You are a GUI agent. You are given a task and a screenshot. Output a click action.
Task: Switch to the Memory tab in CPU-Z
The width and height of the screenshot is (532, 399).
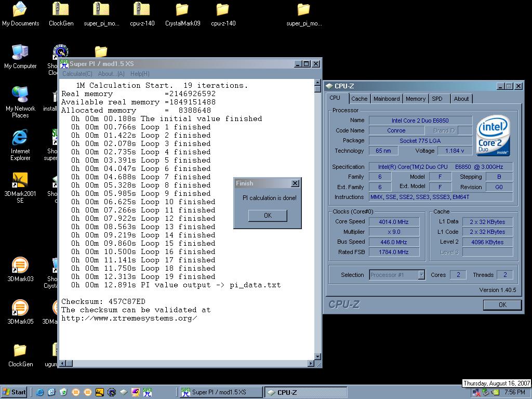pyautogui.click(x=415, y=99)
